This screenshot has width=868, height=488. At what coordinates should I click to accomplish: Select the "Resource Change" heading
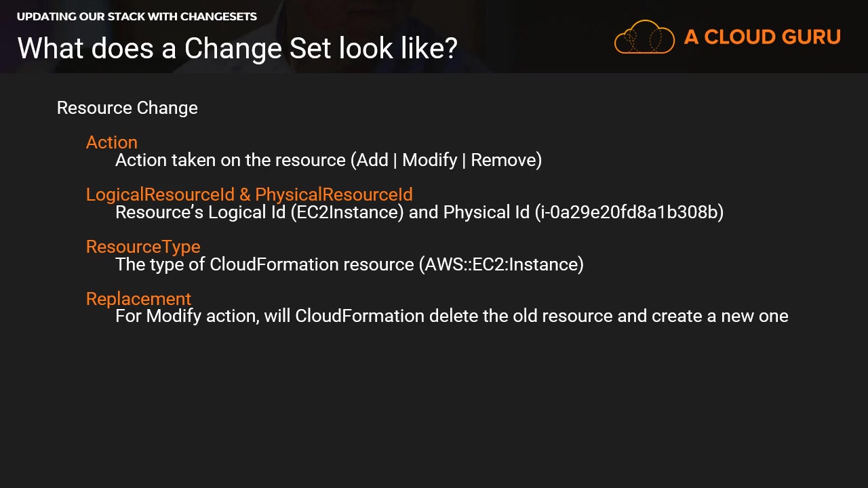coord(127,108)
